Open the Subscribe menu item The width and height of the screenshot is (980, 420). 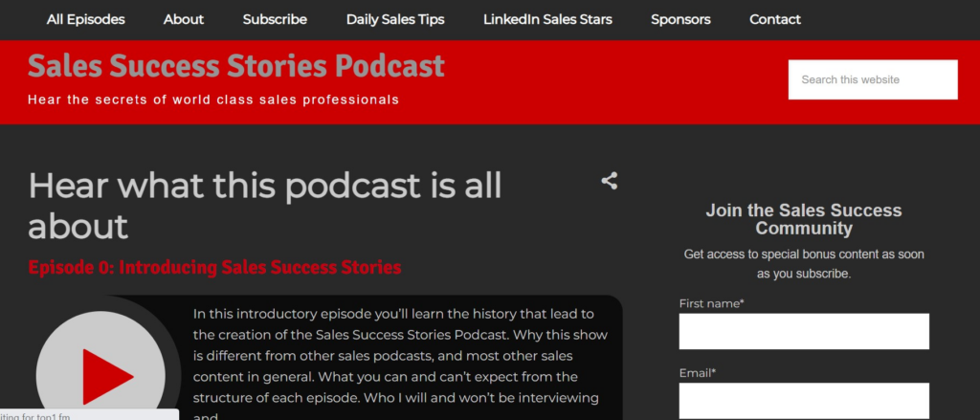click(275, 19)
